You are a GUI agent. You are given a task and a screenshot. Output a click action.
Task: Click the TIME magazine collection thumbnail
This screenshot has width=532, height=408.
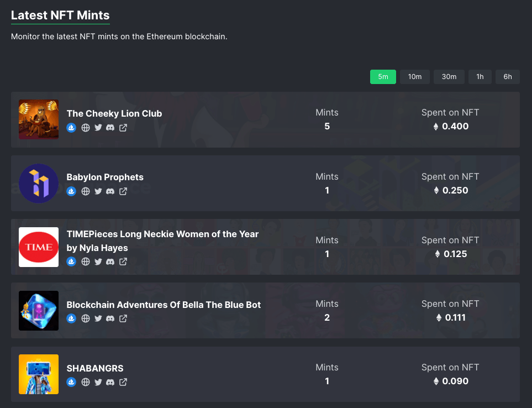point(38,247)
